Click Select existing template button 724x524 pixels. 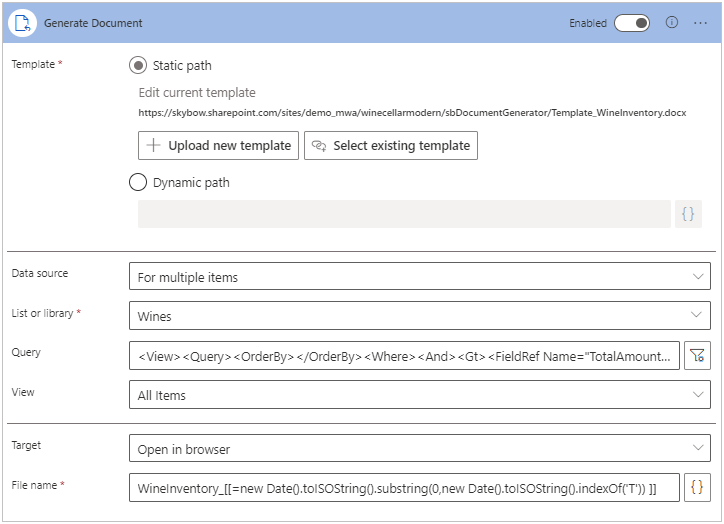pyautogui.click(x=390, y=145)
